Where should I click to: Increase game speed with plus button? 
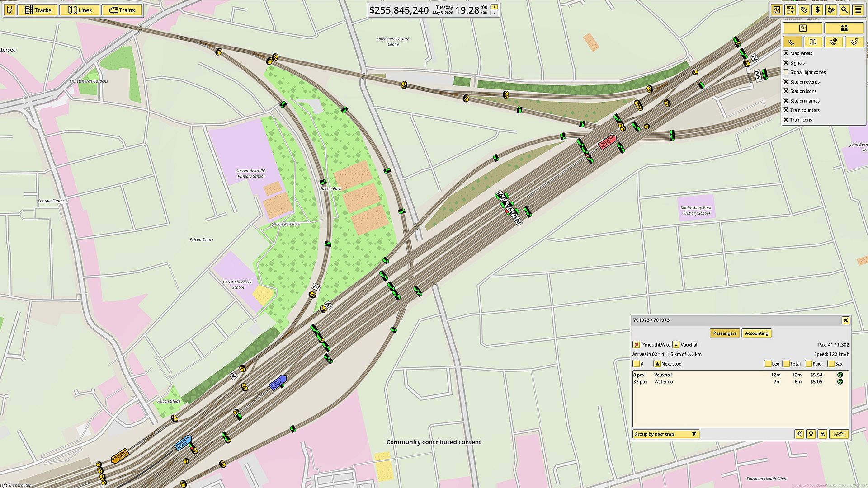tap(495, 7)
